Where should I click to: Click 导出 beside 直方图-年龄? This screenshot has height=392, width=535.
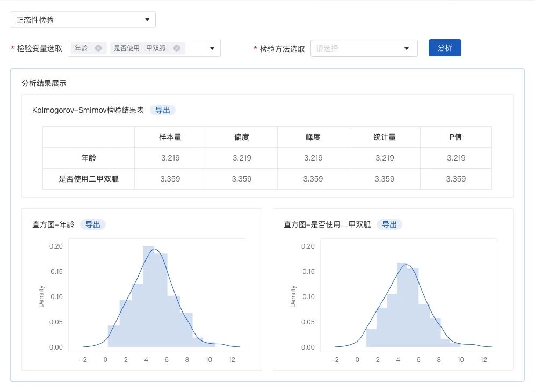tap(92, 224)
